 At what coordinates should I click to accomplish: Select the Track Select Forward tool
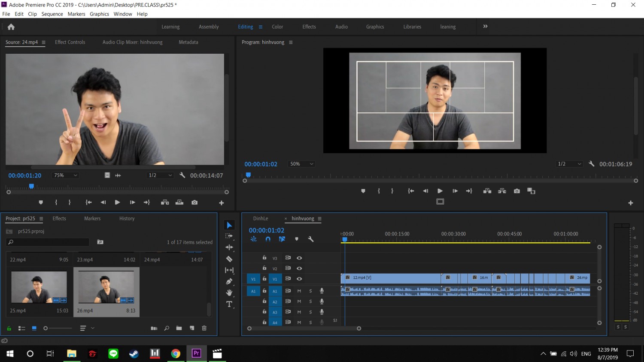(x=229, y=236)
